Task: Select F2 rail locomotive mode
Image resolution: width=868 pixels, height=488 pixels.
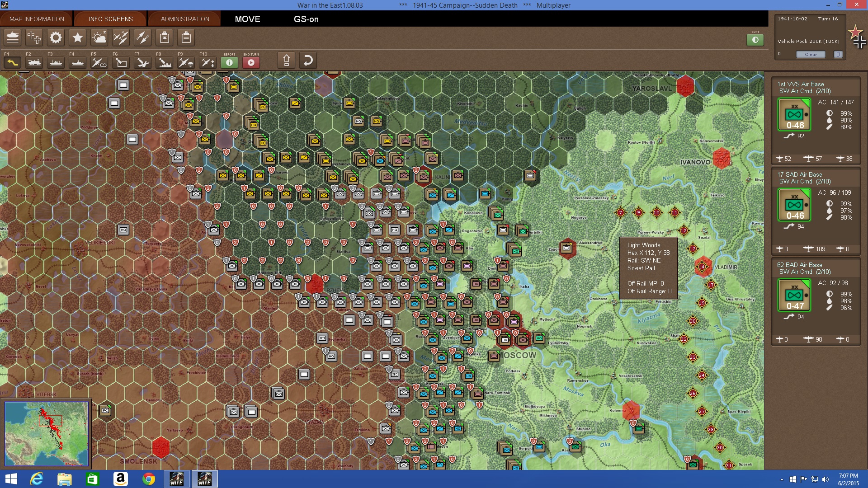Action: (x=34, y=62)
